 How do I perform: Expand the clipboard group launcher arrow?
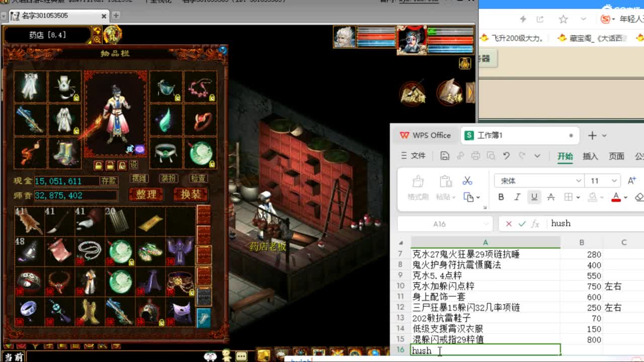[x=485, y=207]
